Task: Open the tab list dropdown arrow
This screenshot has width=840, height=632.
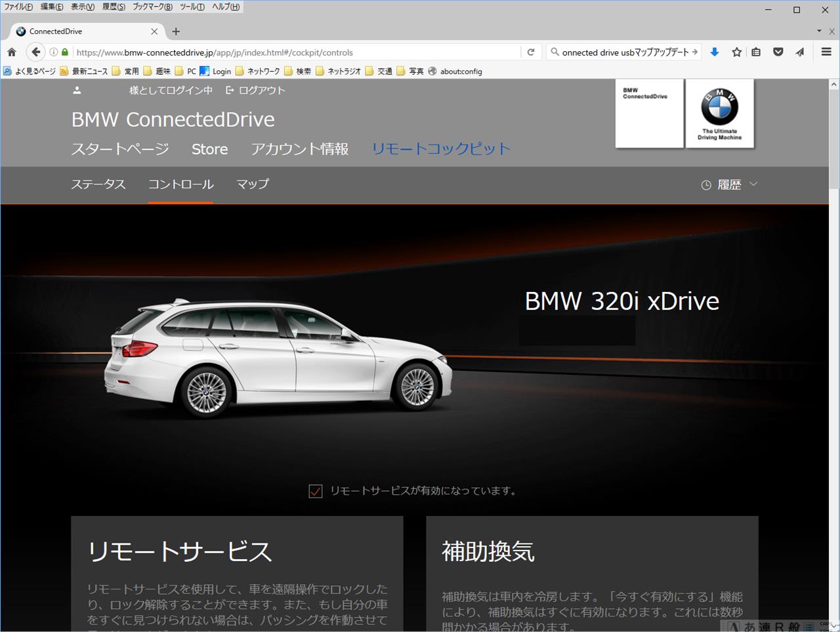Action: pyautogui.click(x=819, y=31)
